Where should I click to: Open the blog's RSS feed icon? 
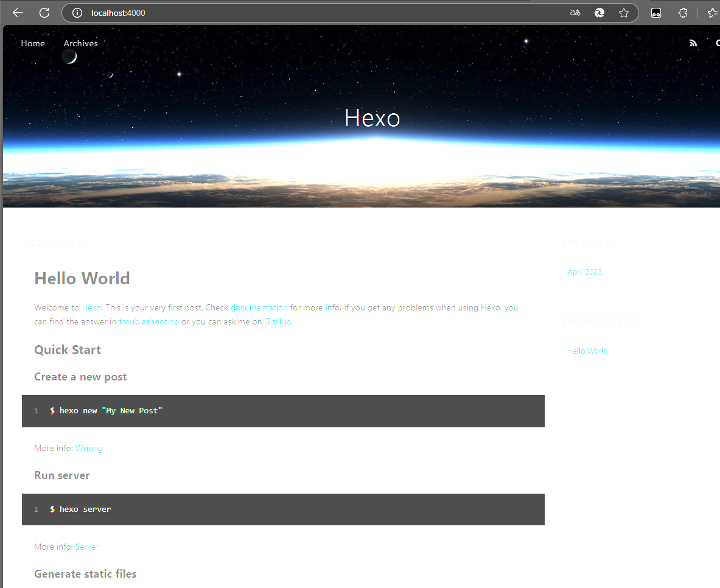(693, 43)
